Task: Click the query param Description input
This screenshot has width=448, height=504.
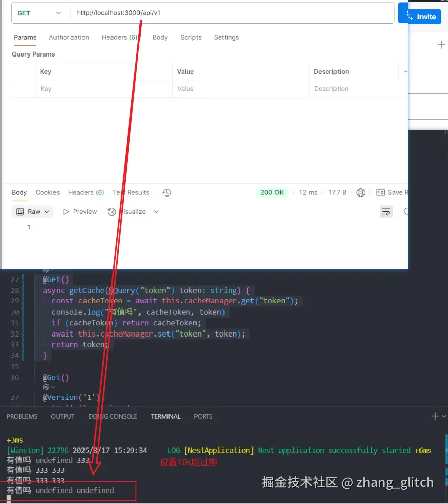Action: (x=358, y=89)
